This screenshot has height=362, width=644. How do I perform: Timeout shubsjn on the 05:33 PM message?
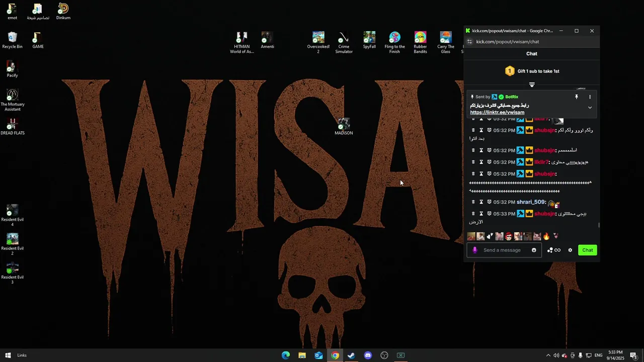tap(481, 214)
